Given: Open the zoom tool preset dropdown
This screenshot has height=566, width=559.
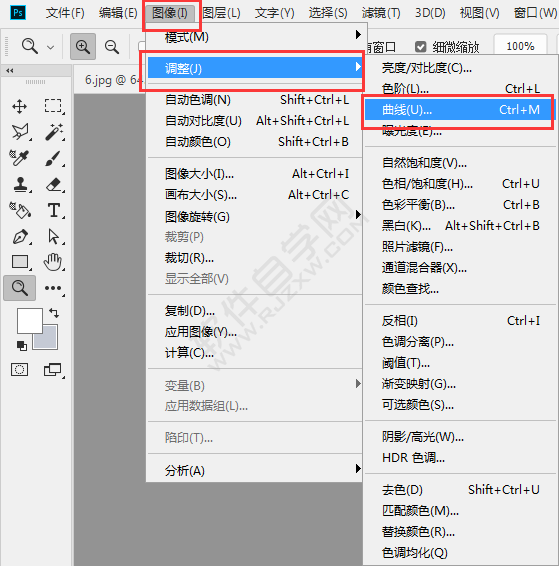Looking at the screenshot, I should click(51, 47).
